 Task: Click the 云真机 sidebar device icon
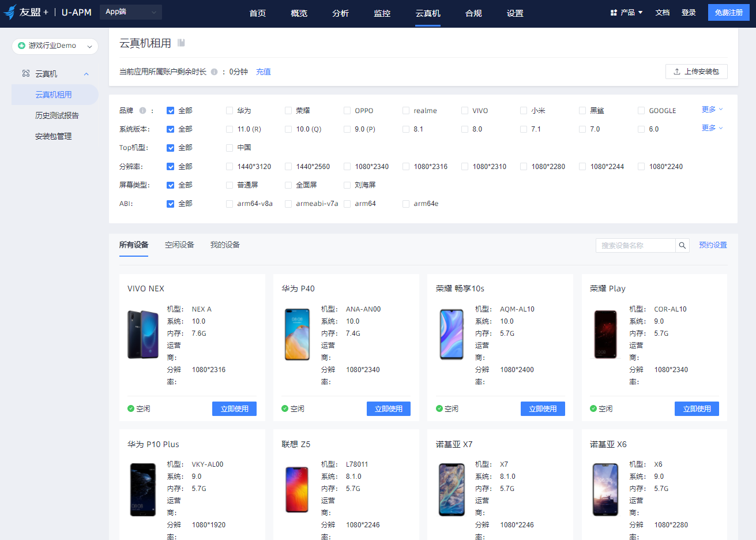click(26, 74)
